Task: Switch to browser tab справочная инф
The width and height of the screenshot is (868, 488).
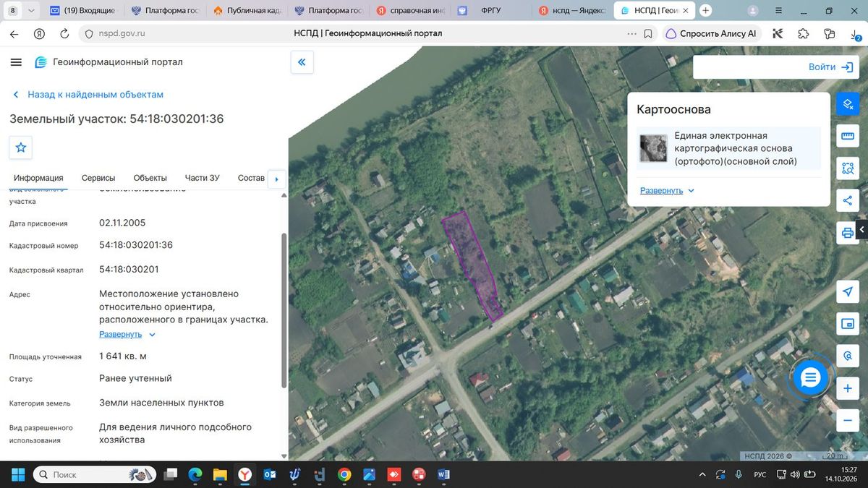Action: 411,10
